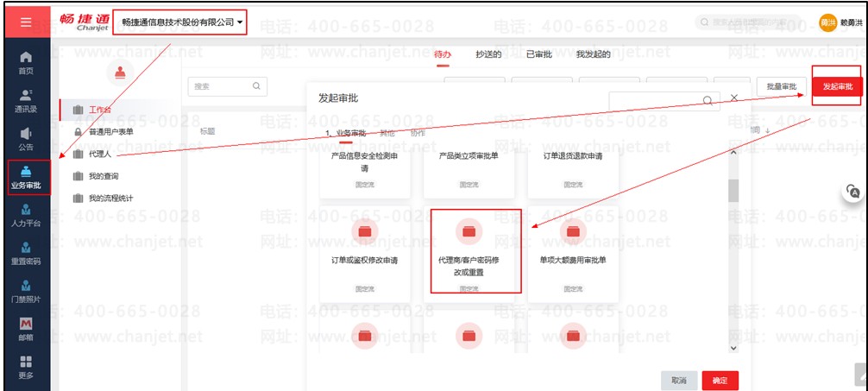
Task: Switch to the 抄送的 tab
Action: 488,54
